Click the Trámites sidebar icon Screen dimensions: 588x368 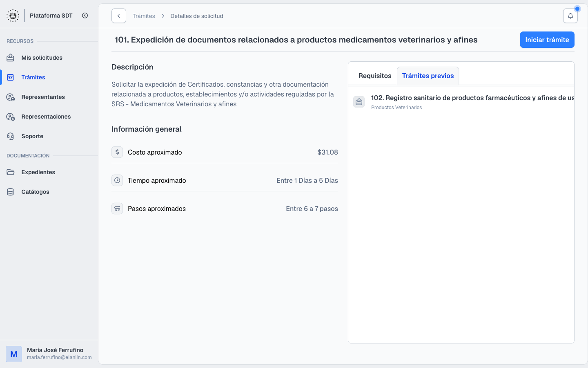tap(11, 77)
